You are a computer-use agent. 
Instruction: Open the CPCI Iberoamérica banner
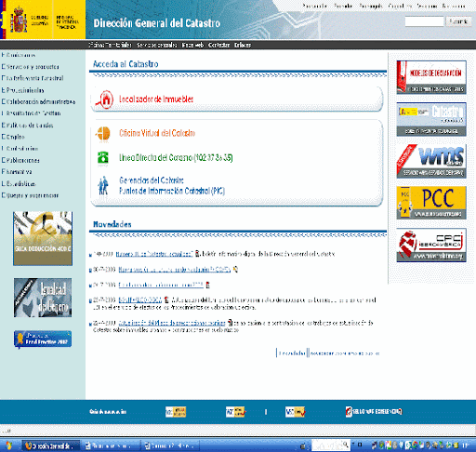[x=431, y=246]
